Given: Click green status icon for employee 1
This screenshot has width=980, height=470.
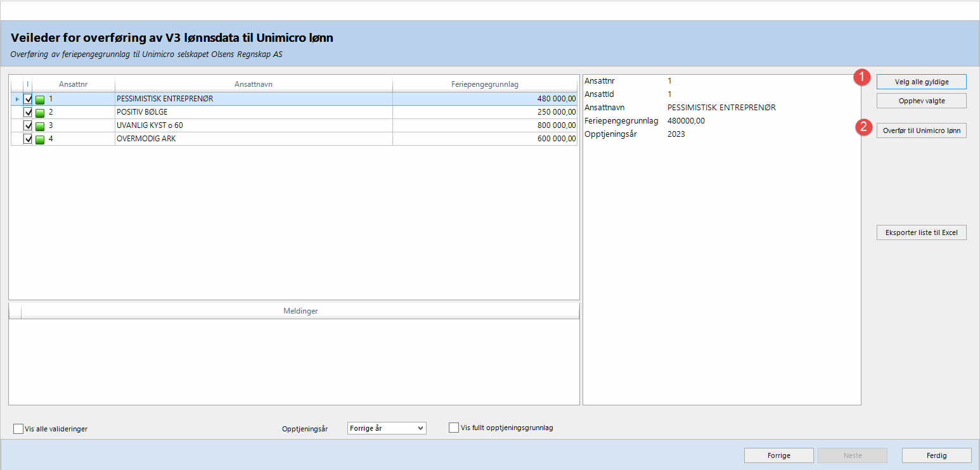Looking at the screenshot, I should (40, 99).
